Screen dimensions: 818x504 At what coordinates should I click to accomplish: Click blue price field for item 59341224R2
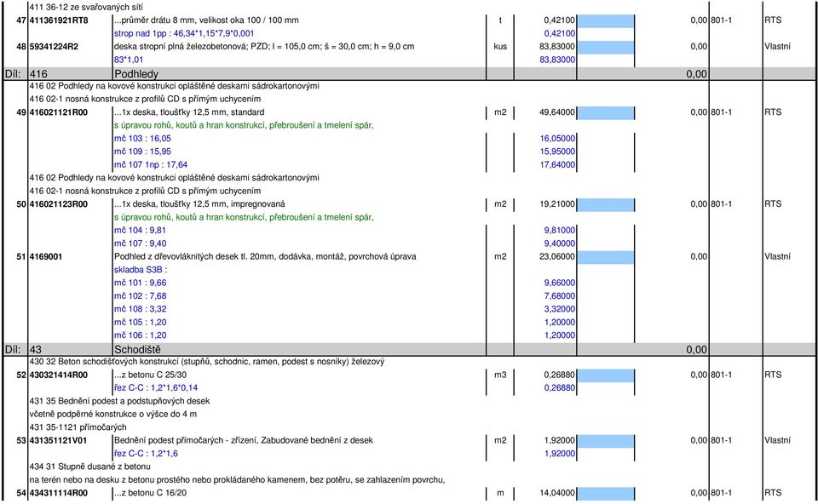(x=606, y=47)
